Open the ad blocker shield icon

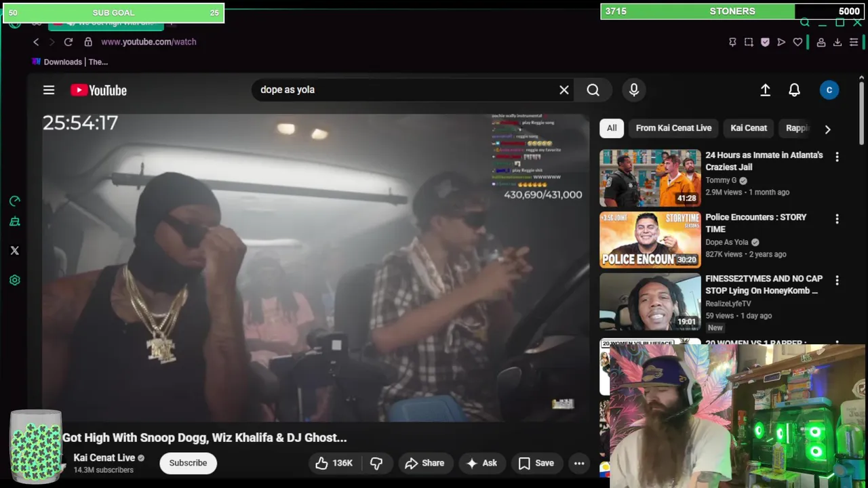[765, 42]
